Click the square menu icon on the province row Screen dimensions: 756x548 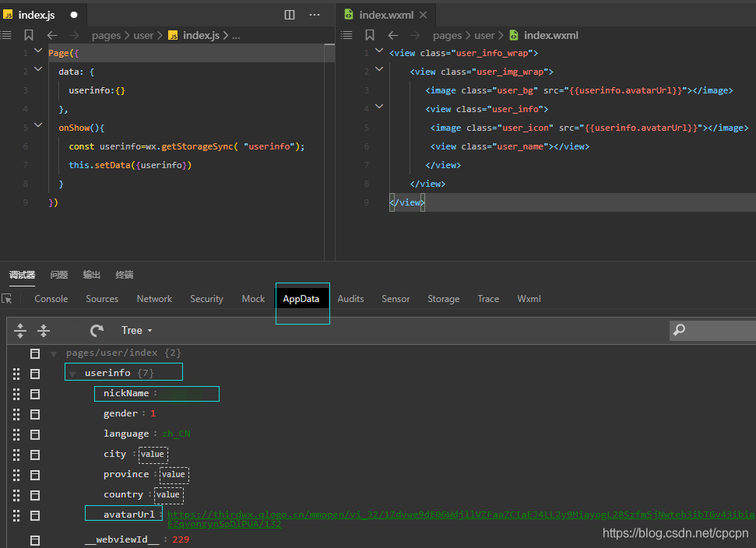35,475
